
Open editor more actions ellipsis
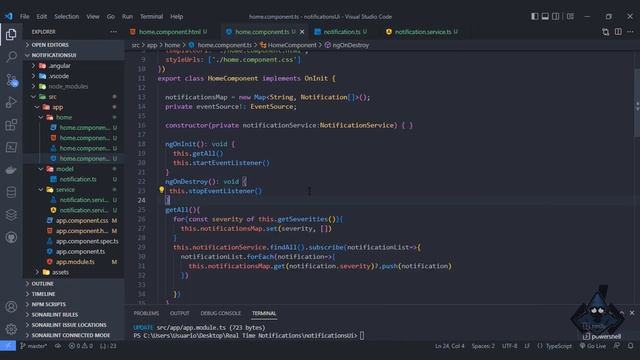click(x=631, y=31)
